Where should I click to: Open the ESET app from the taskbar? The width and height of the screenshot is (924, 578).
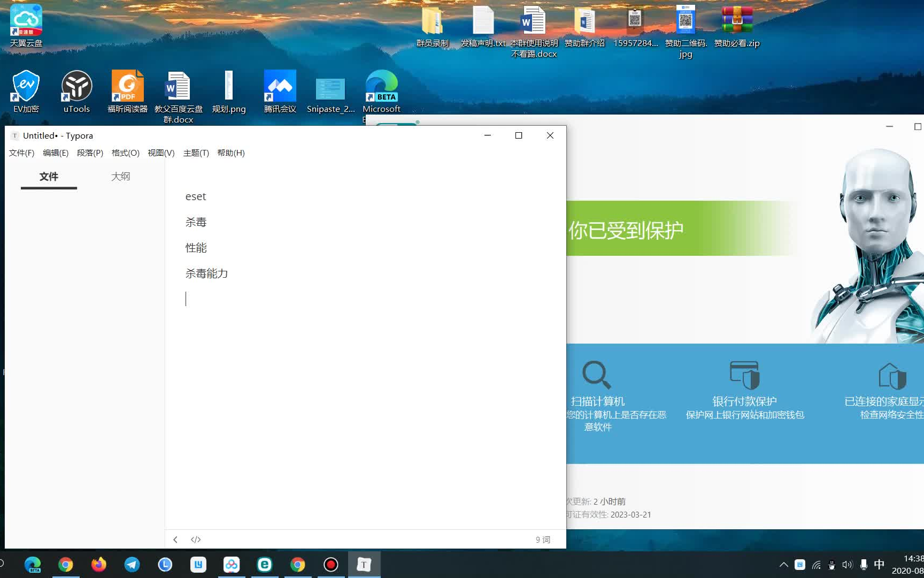tap(265, 565)
